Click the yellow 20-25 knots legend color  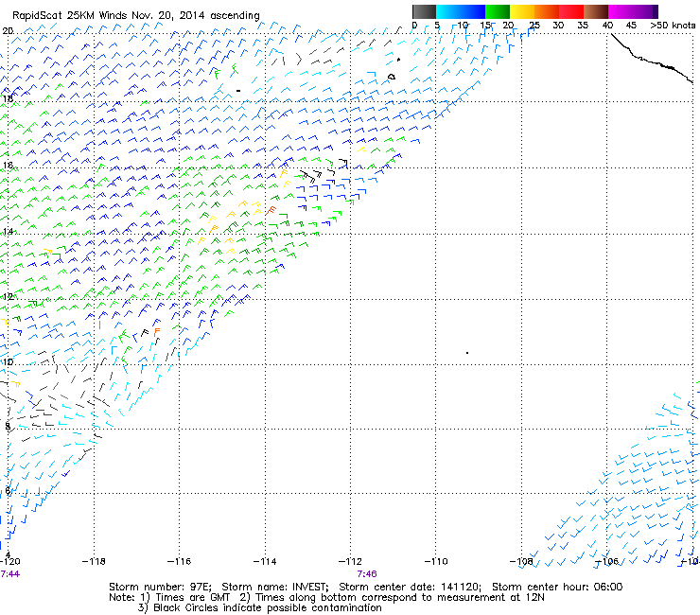pyautogui.click(x=522, y=11)
